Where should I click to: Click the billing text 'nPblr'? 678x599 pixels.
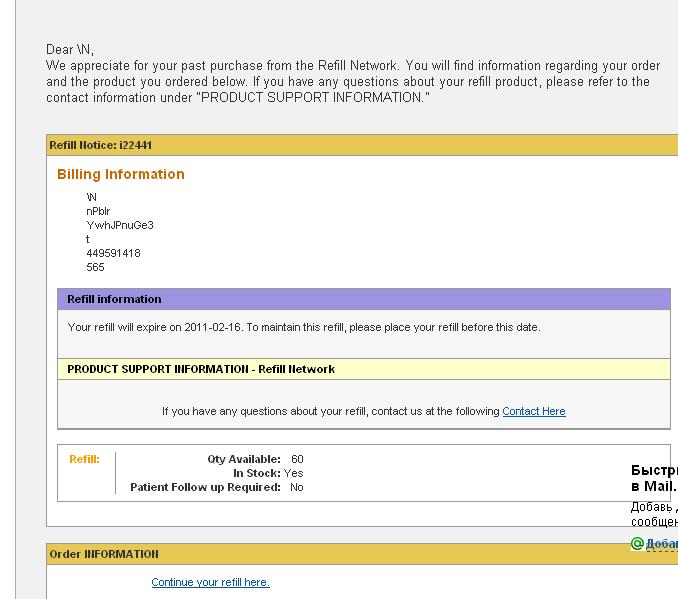98,211
